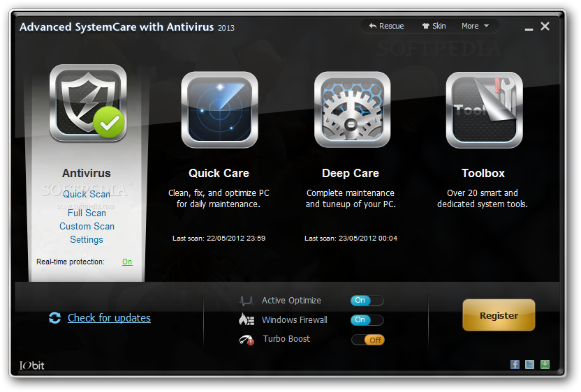Turn off Active Optimize switch

pos(367,301)
